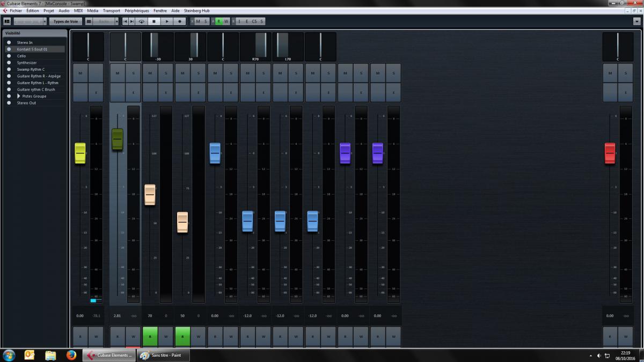Toggle visibility dot for Stereo Out
This screenshot has width=644, height=362.
(x=9, y=103)
